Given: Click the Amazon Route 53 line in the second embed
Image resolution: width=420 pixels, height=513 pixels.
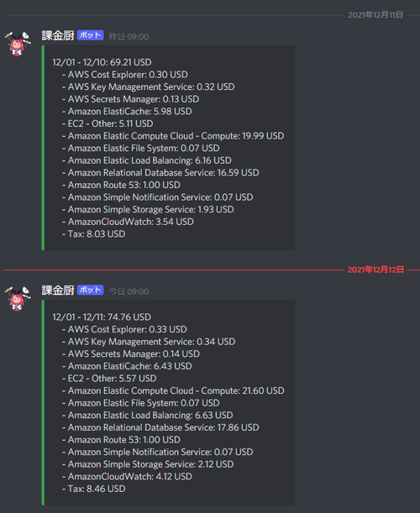Looking at the screenshot, I should pyautogui.click(x=121, y=440).
